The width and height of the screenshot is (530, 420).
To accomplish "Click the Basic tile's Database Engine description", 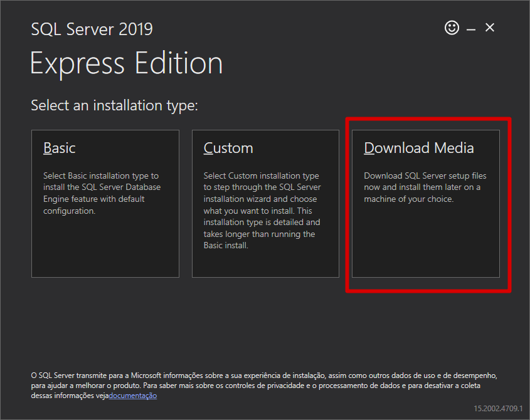I will [102, 193].
